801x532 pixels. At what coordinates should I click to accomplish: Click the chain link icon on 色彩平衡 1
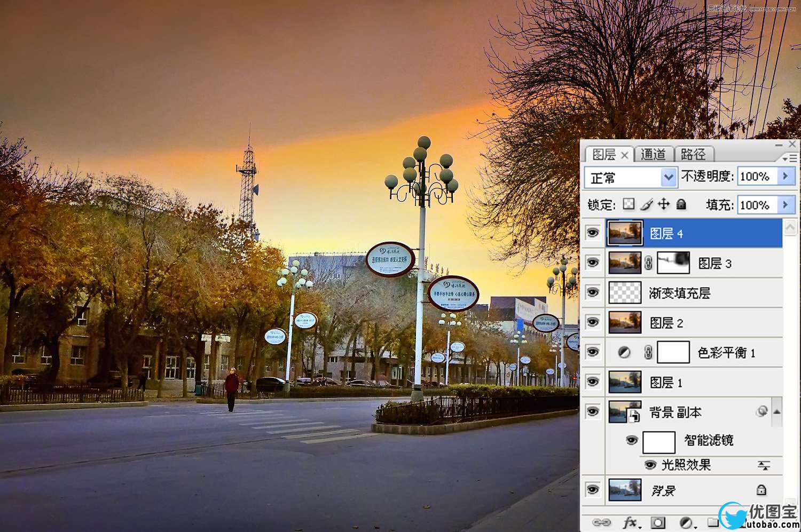(x=648, y=352)
